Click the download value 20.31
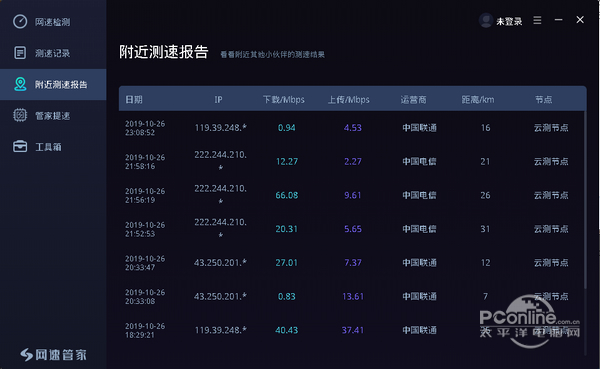600x369 pixels. coord(287,229)
